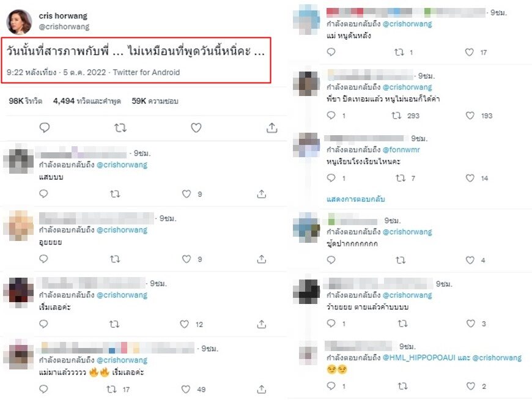Retweet the reply with 293 retweets

click(x=396, y=116)
